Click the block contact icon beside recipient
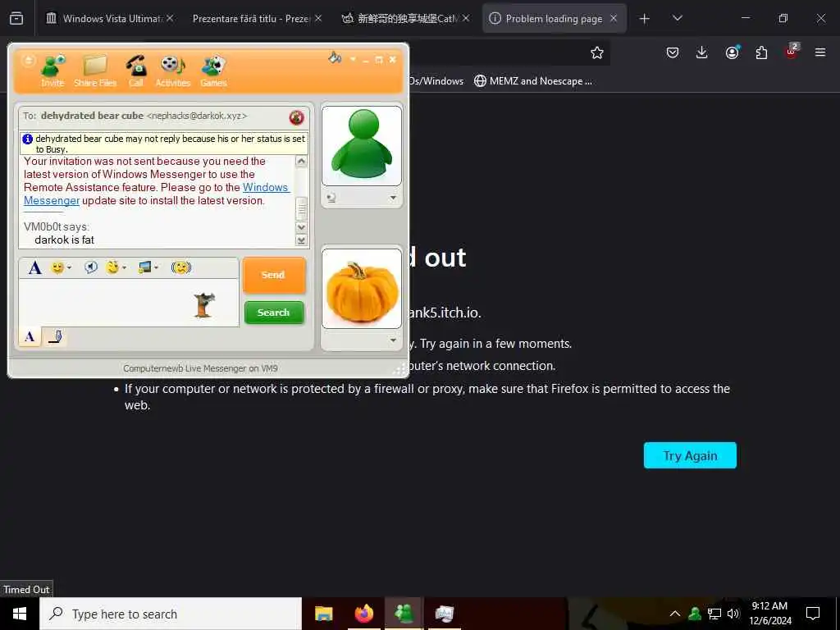The height and width of the screenshot is (630, 840). (296, 116)
